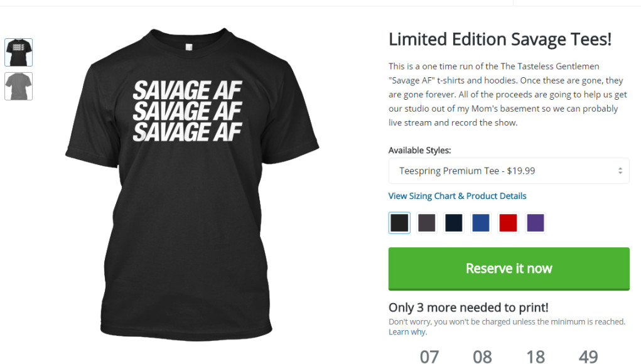This screenshot has height=364, width=641.
Task: Choose the dark gray color swatch
Action: (x=426, y=223)
